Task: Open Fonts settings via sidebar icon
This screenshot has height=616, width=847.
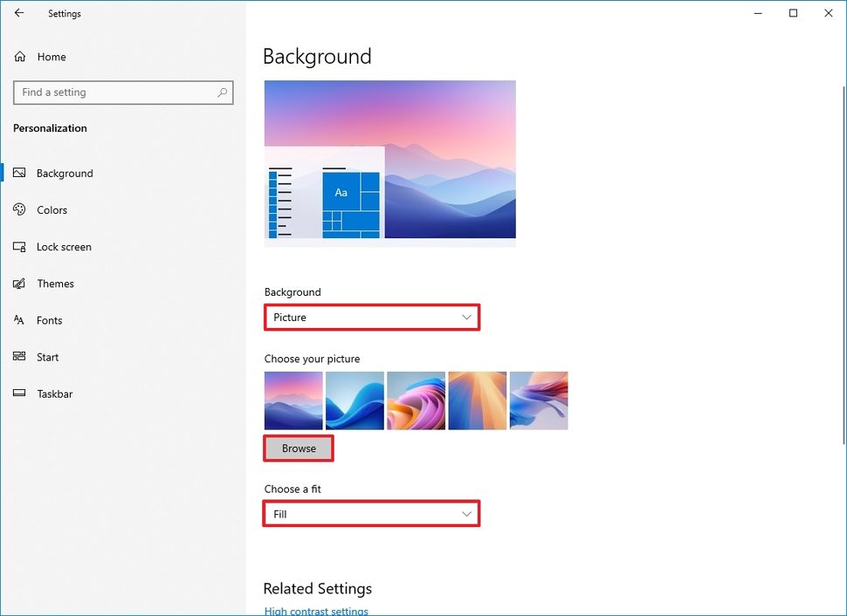Action: tap(19, 320)
